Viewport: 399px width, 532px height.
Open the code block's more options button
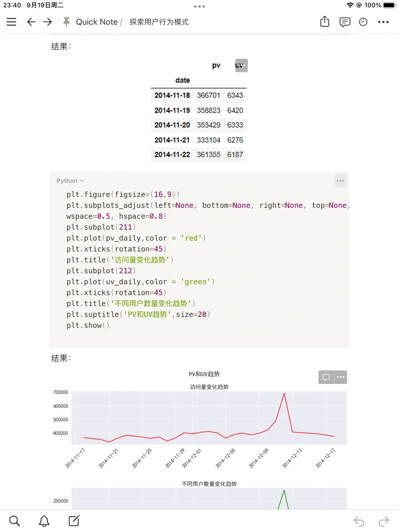tap(340, 181)
